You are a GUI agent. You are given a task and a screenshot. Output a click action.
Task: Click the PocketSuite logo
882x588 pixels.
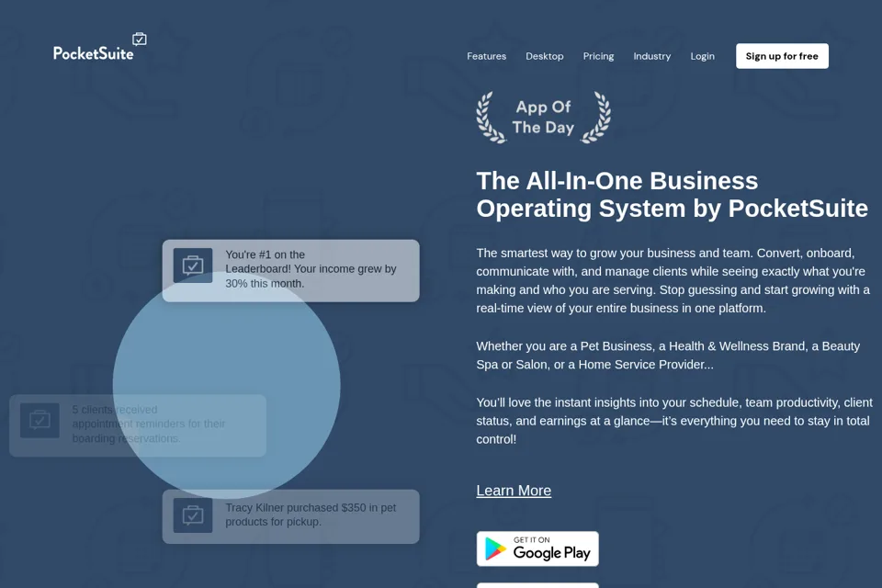(x=99, y=47)
